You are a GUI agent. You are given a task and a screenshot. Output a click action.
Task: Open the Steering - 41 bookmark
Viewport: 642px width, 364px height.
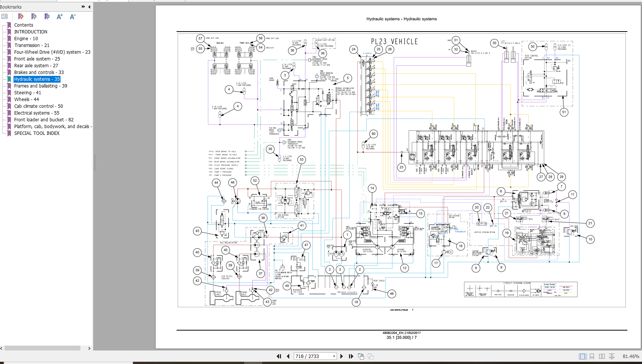[27, 93]
